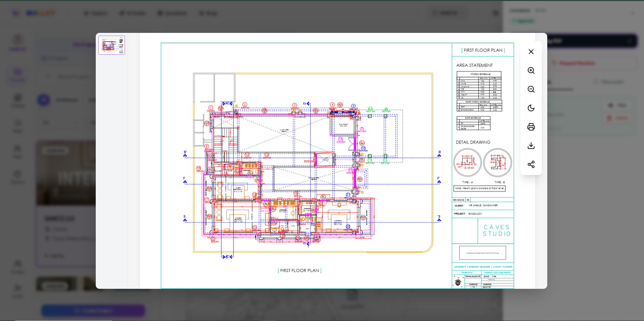This screenshot has height=321, width=644.
Task: Select the page thumbnail in the sidebar
Action: [x=112, y=45]
